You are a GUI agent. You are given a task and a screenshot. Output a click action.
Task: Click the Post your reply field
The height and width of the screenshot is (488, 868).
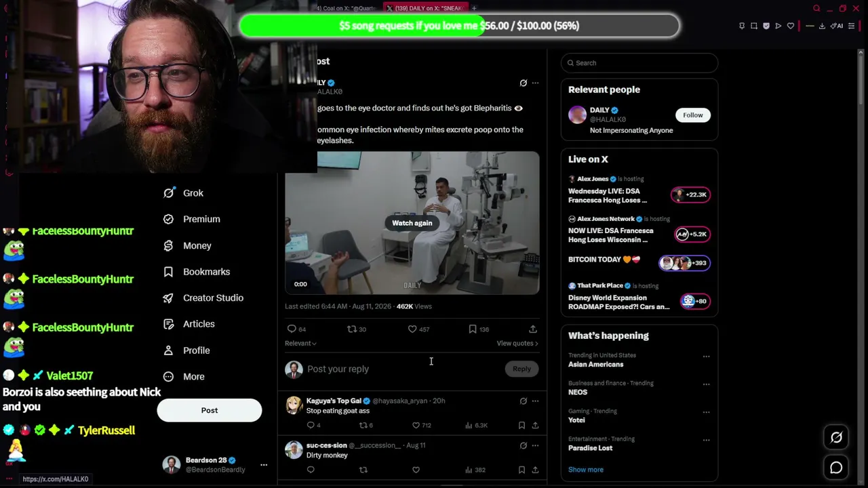click(x=403, y=369)
